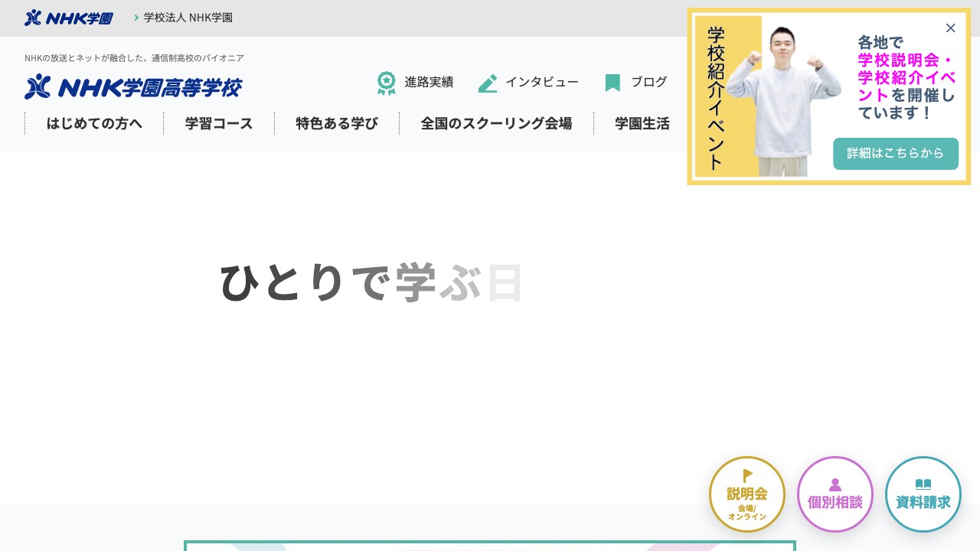Open the 全国のスクーリング会場 menu
The height and width of the screenshot is (551, 980).
496,123
